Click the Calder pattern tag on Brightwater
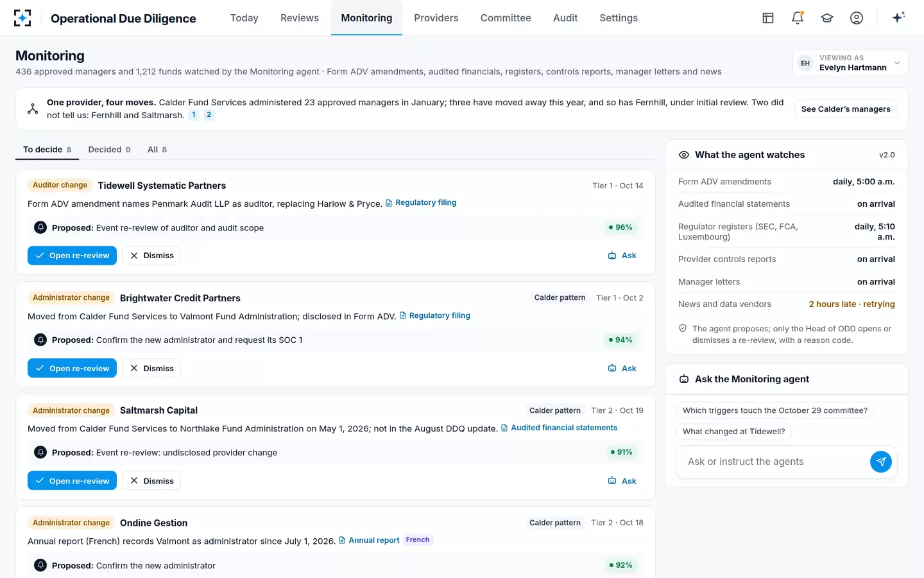This screenshot has height=578, width=924. coord(560,298)
